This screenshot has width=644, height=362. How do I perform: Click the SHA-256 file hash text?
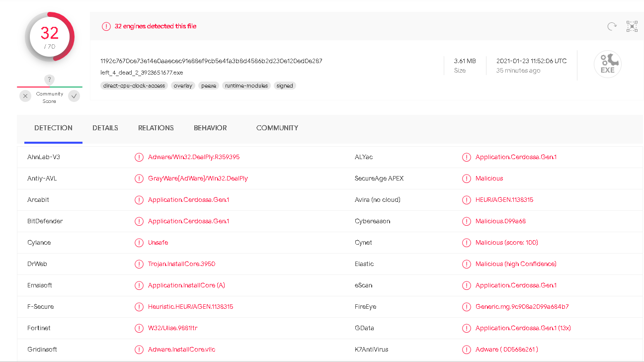pos(211,61)
